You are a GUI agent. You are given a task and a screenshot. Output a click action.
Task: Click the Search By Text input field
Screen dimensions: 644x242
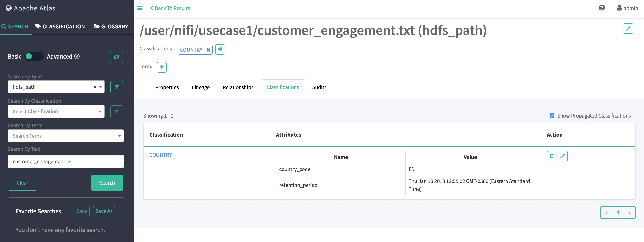click(x=66, y=161)
